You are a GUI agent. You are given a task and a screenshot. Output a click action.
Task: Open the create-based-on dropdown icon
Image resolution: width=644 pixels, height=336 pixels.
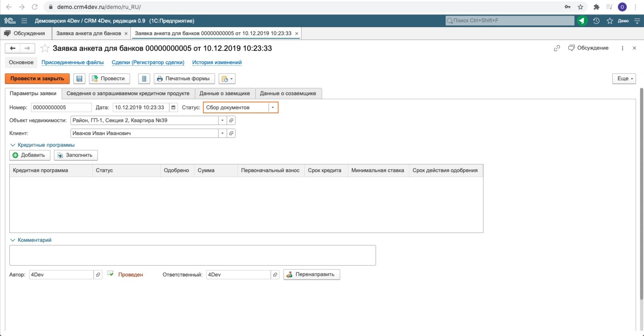pos(227,79)
